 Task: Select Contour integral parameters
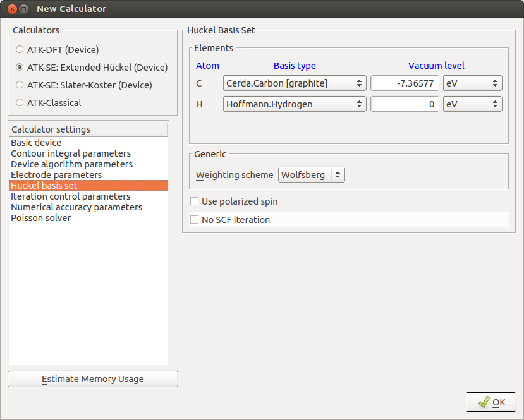click(70, 153)
